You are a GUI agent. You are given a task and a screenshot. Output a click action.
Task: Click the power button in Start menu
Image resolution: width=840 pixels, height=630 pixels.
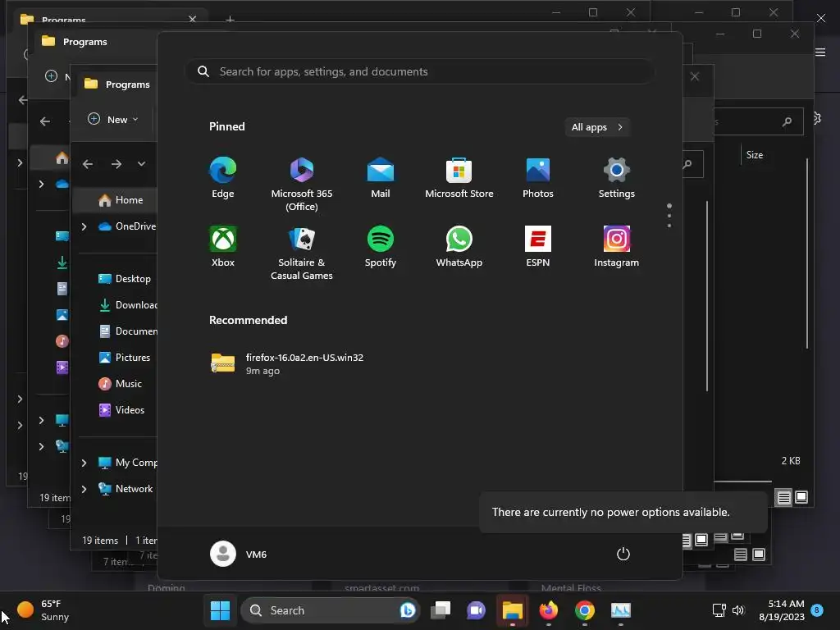pyautogui.click(x=623, y=554)
